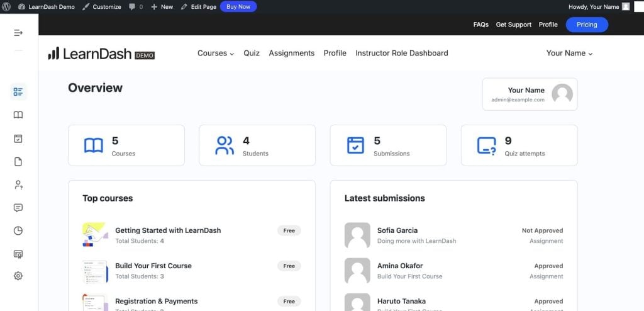644x311 pixels.
Task: Open the comments bubble in admin bar
Action: [x=136, y=6]
